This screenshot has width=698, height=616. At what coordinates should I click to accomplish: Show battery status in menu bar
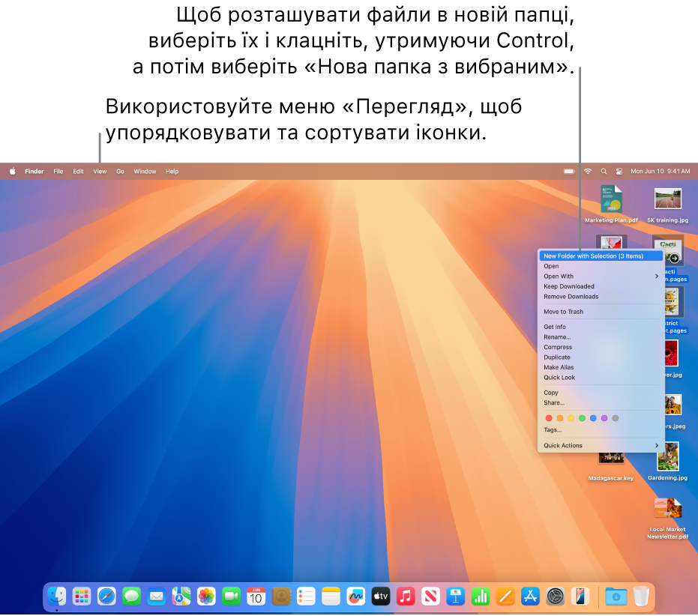569,172
